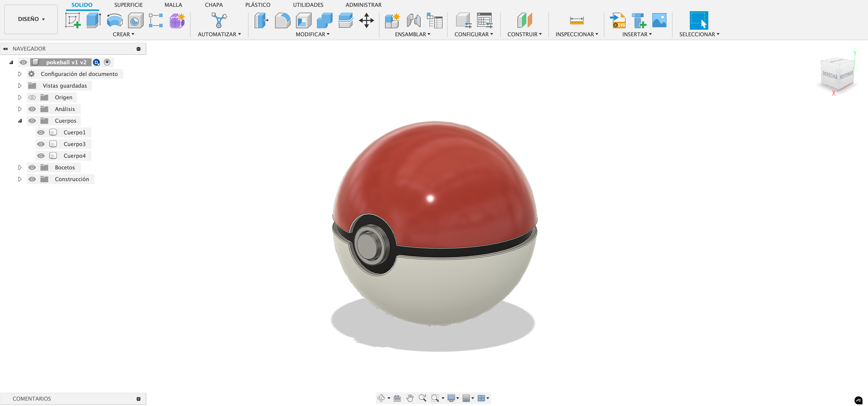Click the Configure model icon
The height and width of the screenshot is (406, 868).
coord(464,20)
